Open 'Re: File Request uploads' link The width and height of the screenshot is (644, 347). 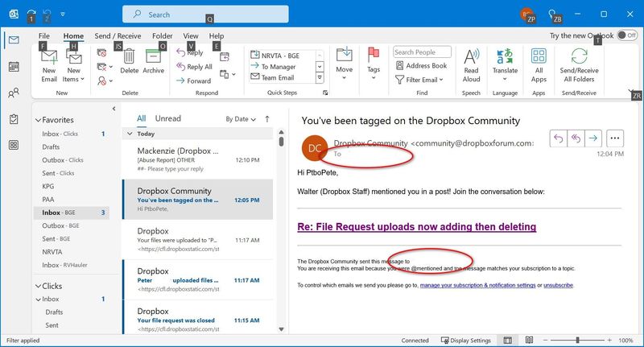(x=416, y=227)
